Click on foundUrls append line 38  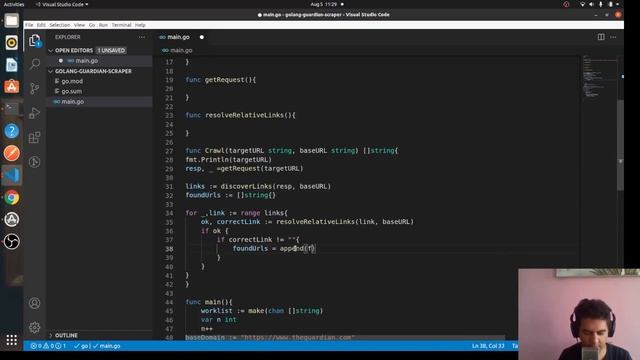pyautogui.click(x=273, y=249)
